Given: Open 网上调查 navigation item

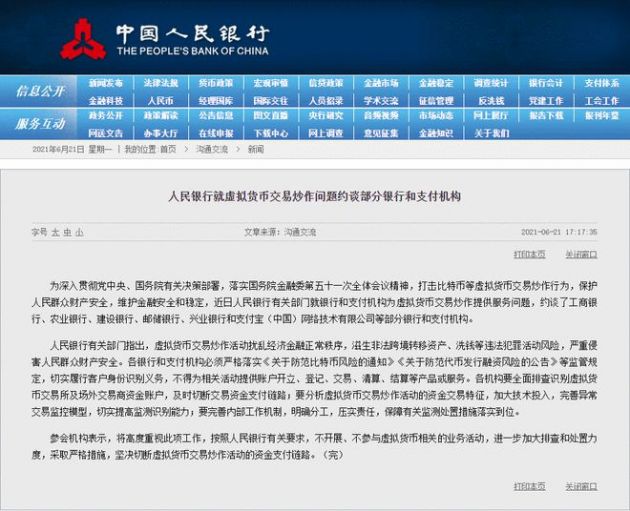Looking at the screenshot, I should coord(326,133).
